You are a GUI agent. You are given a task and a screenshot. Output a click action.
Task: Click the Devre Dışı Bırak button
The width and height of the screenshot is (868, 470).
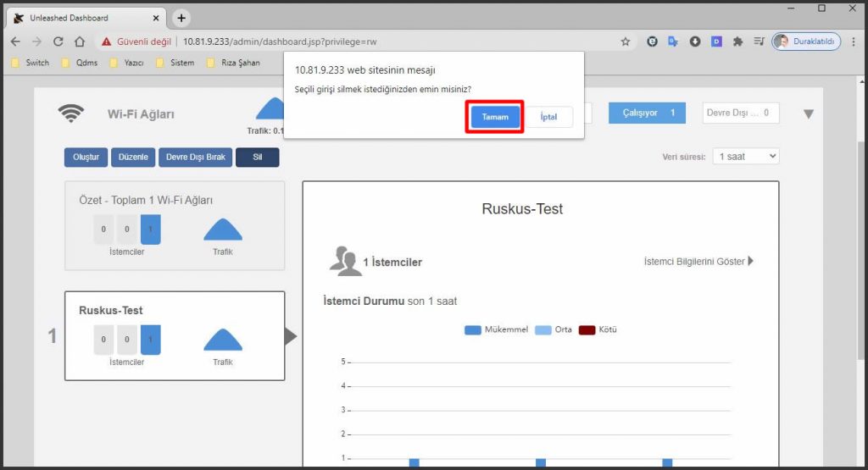pyautogui.click(x=196, y=157)
